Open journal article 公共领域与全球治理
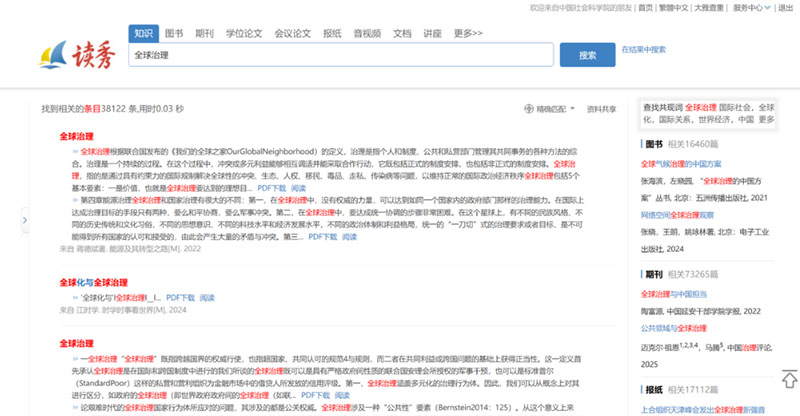 tap(674, 326)
